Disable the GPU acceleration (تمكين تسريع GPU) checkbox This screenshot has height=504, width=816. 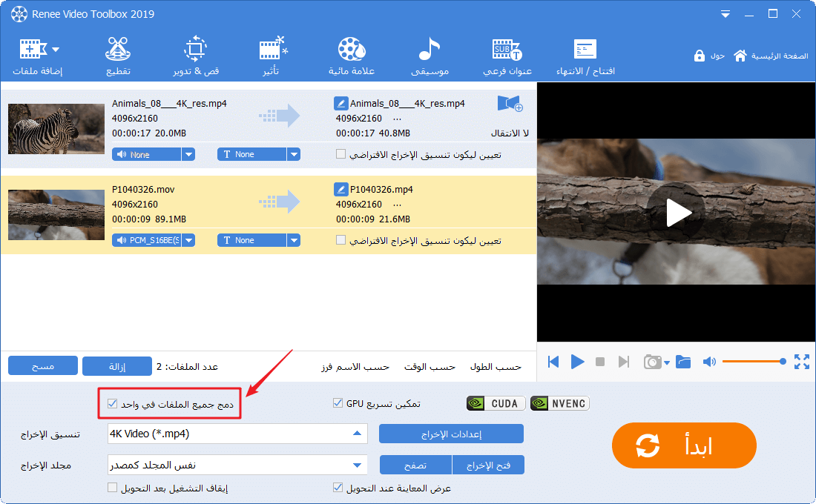(x=338, y=404)
